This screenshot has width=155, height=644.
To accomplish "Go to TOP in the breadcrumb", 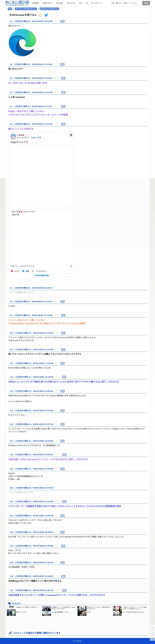I will pyautogui.click(x=10, y=9).
